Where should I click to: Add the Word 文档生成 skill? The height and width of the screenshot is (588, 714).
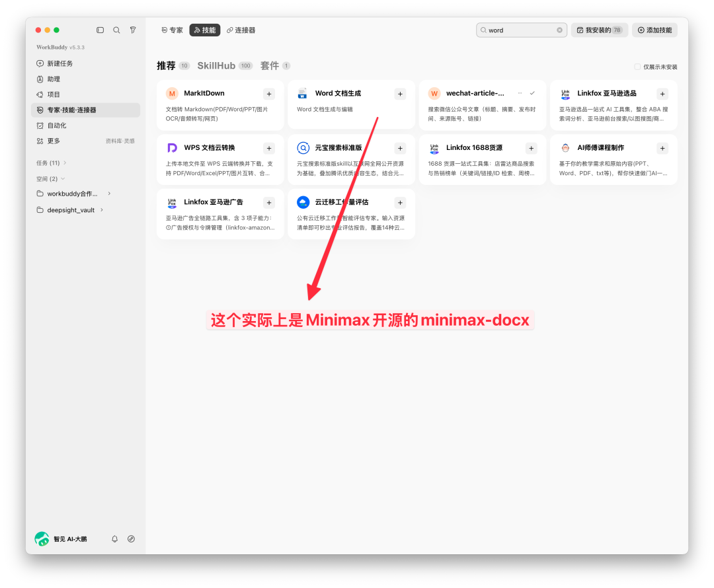[400, 94]
